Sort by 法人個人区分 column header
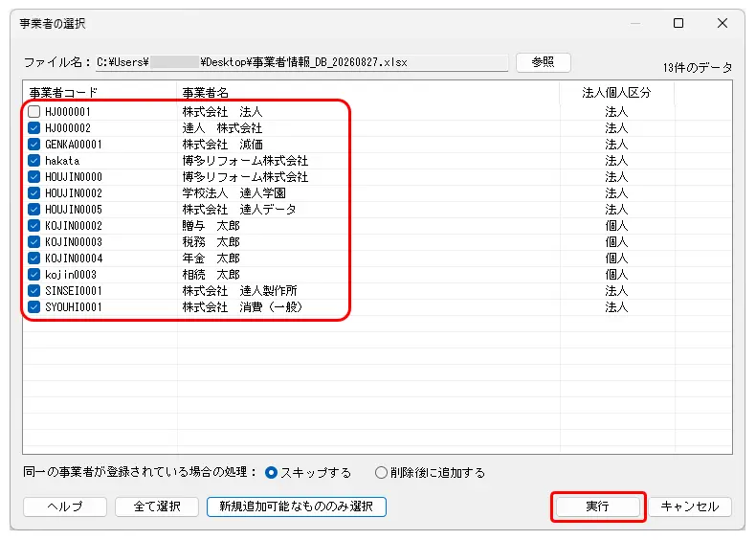 (616, 93)
